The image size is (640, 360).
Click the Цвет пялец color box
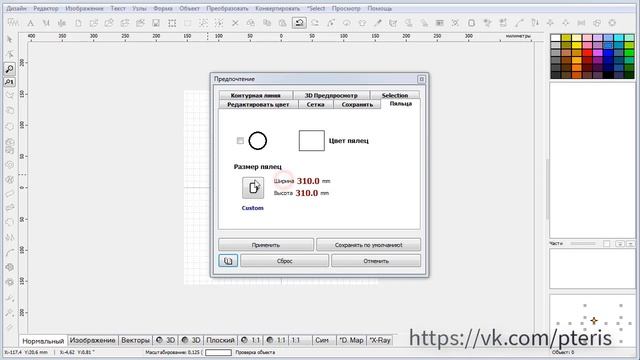click(x=312, y=141)
